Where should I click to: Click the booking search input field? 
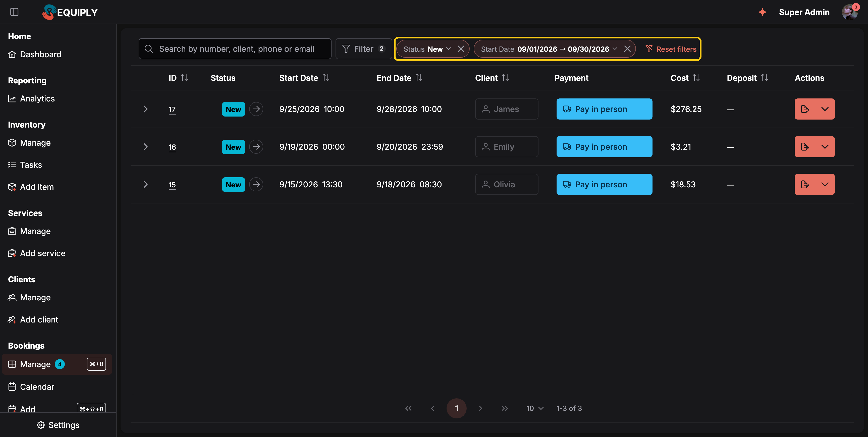(235, 49)
